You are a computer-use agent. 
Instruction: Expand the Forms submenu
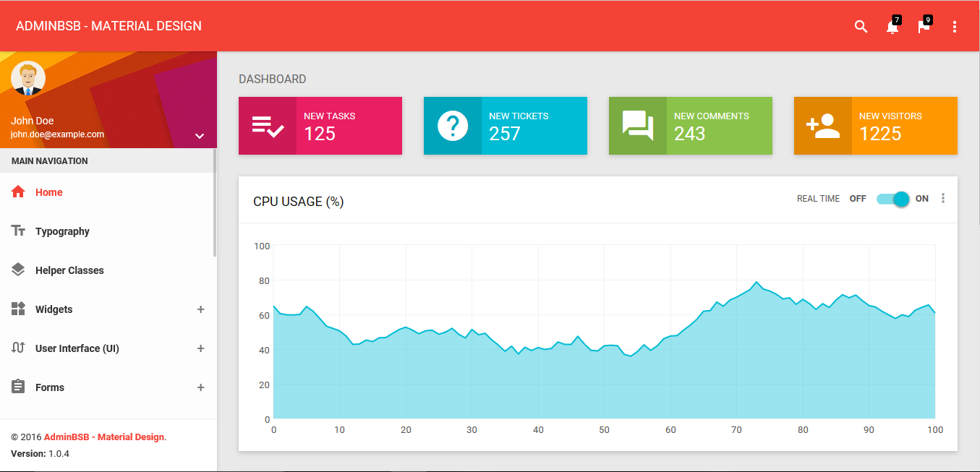point(201,387)
